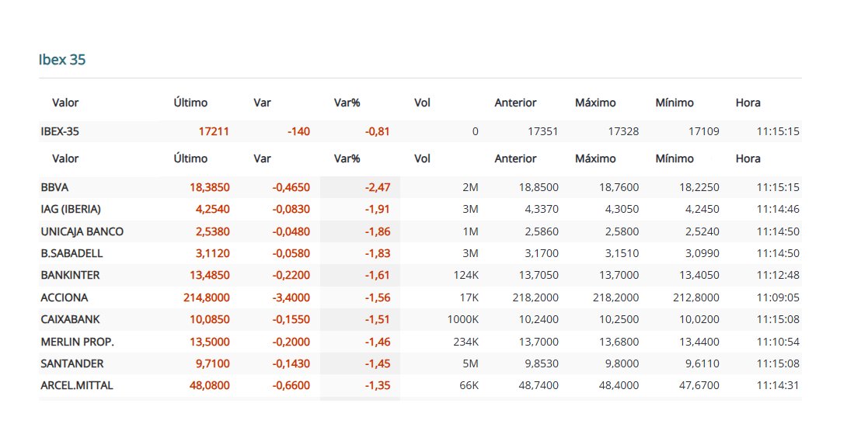Click Bankinter volume 124K
The image size is (868, 445).
[465, 275]
